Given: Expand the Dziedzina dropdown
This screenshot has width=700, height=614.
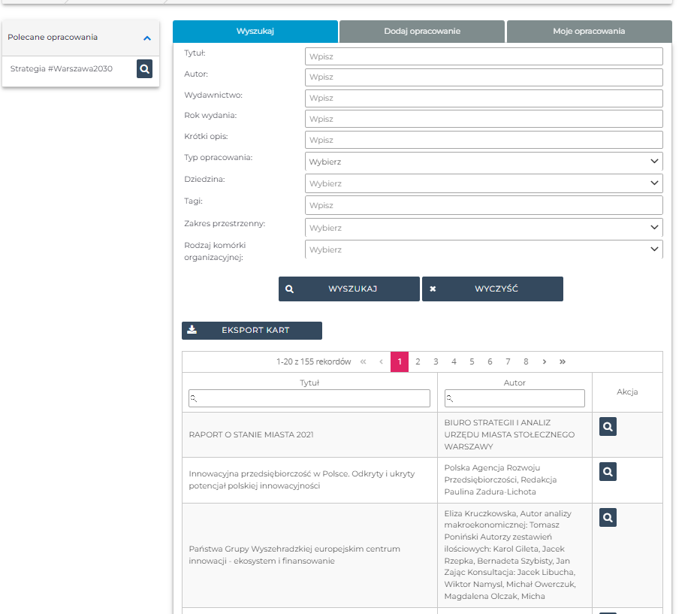Looking at the screenshot, I should (484, 183).
